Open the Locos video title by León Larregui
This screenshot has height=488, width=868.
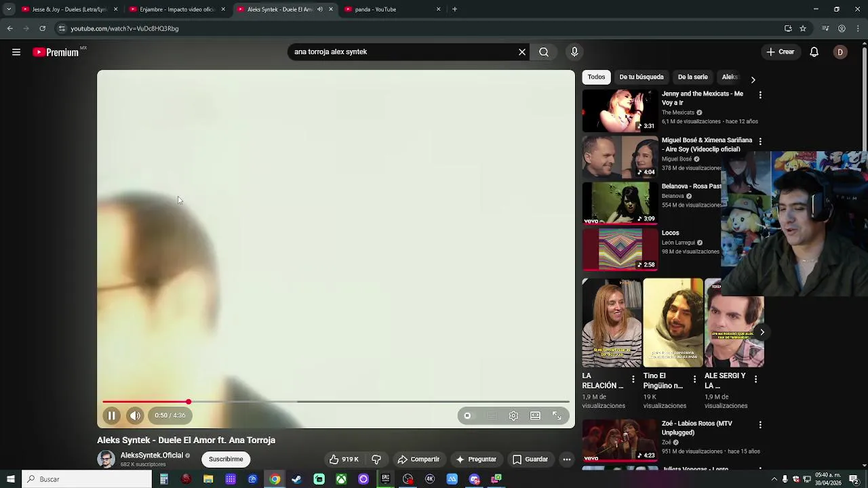click(671, 233)
